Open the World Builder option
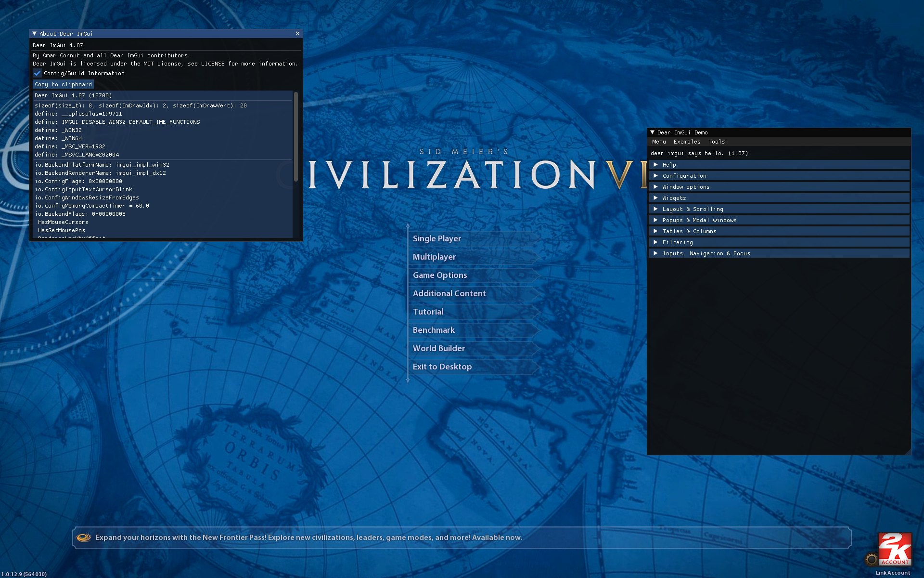Screen dimensions: 924x578 439,348
